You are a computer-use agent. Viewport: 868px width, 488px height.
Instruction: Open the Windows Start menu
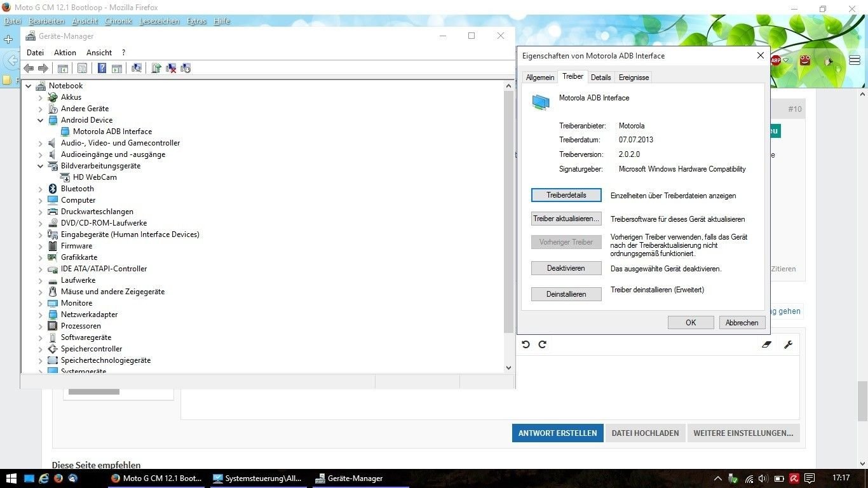11,478
